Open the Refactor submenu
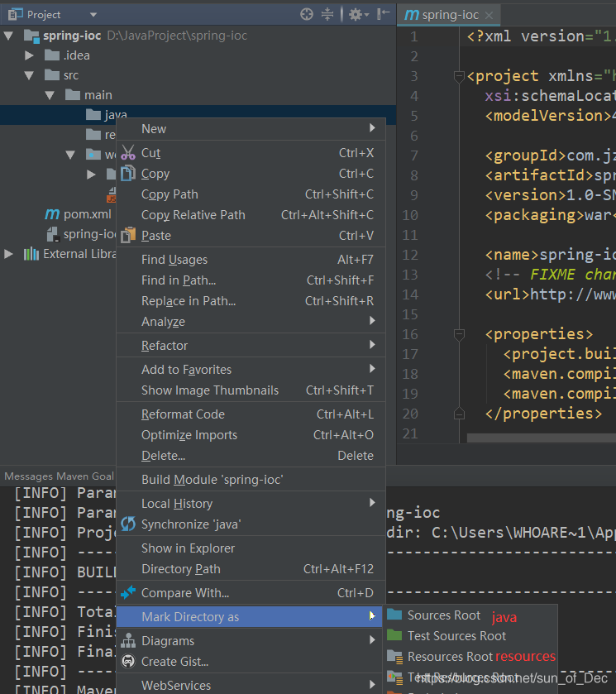The height and width of the screenshot is (694, 616). (251, 345)
